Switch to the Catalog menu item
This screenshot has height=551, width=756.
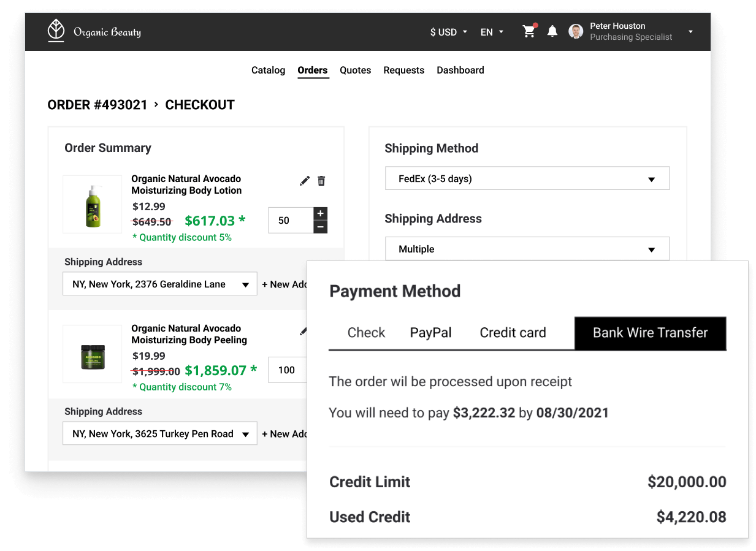point(268,70)
